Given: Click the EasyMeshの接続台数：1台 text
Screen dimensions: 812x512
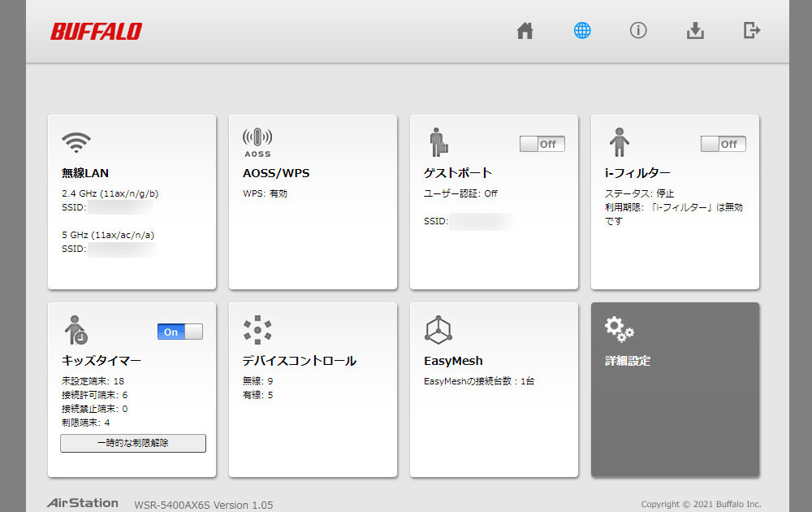Looking at the screenshot, I should (479, 381).
